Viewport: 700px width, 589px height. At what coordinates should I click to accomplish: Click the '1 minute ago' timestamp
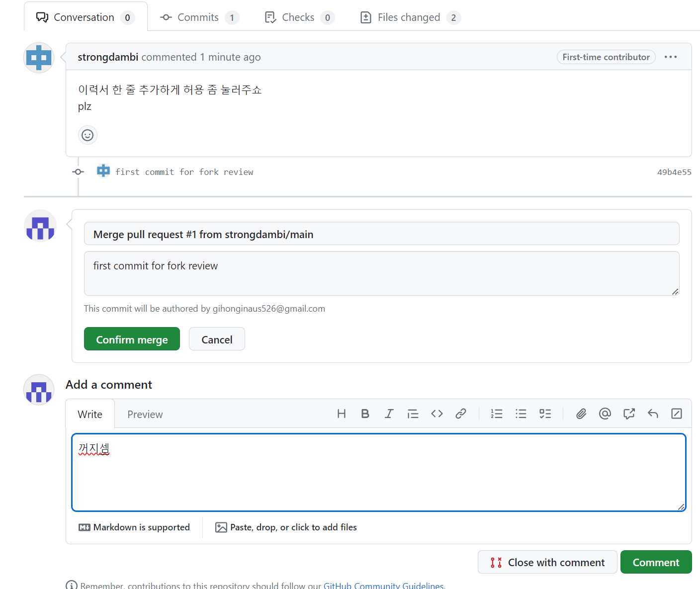pyautogui.click(x=230, y=57)
